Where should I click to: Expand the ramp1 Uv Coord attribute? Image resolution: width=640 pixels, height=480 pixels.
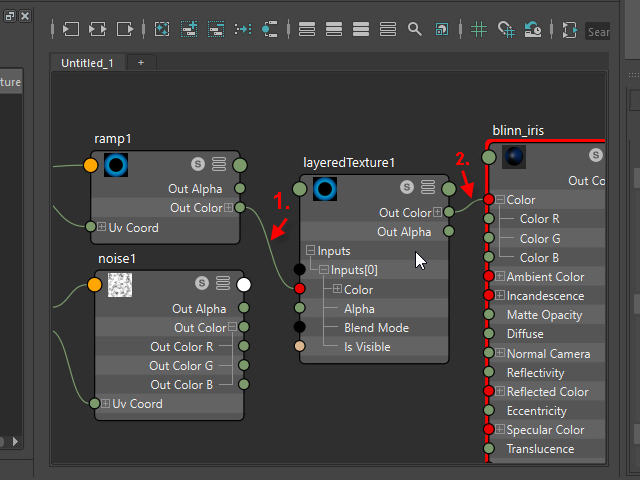coord(102,227)
